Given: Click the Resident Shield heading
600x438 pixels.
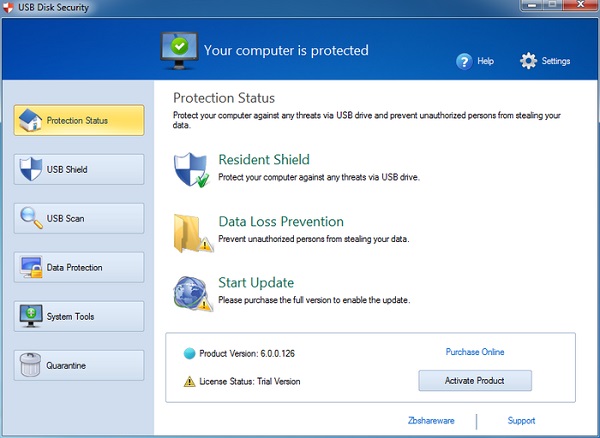Looking at the screenshot, I should [x=264, y=160].
